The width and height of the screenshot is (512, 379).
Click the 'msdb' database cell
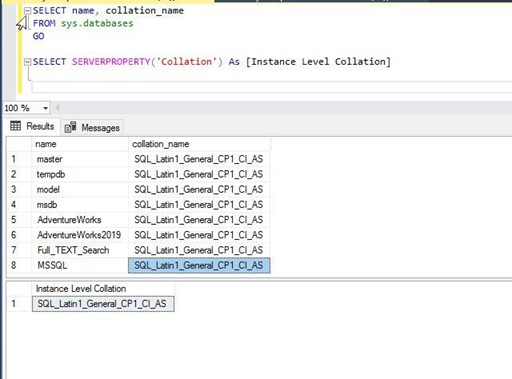click(80, 205)
